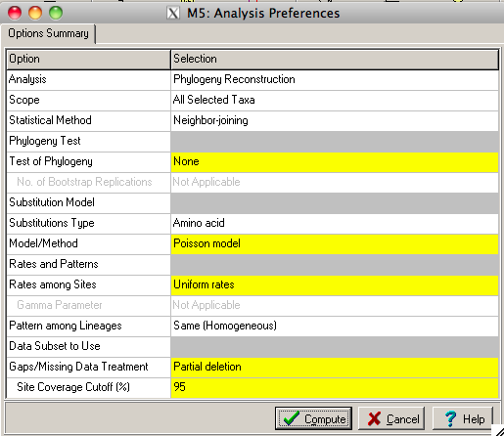The height and width of the screenshot is (436, 504).
Task: Open Gaps/Missing Data Treatment Partial deletion
Action: click(x=335, y=368)
